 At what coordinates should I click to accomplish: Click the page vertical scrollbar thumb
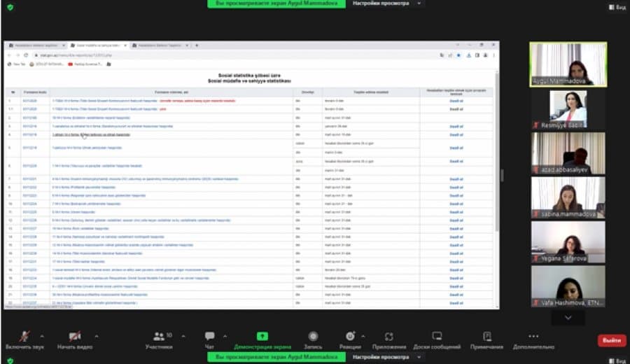(497, 153)
